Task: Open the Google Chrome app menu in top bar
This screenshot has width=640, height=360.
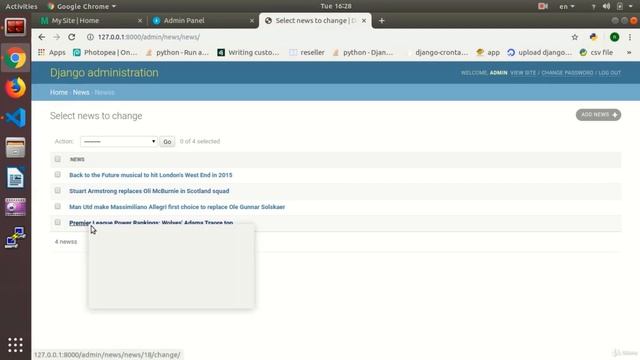Action: point(82,6)
